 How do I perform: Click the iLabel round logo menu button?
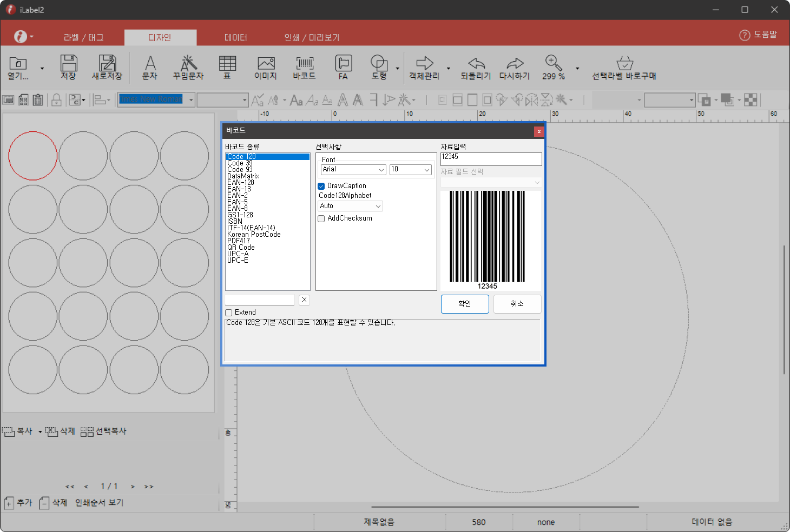tap(21, 36)
